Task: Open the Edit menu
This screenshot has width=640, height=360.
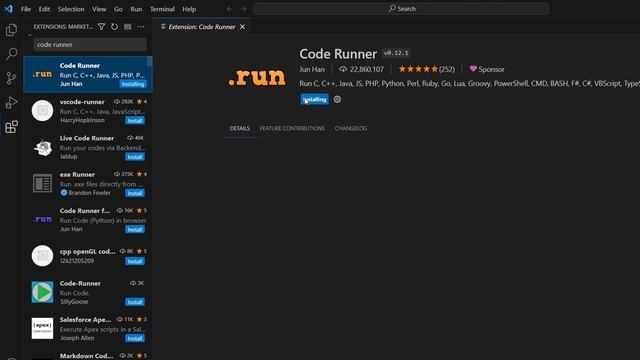Action: (44, 9)
